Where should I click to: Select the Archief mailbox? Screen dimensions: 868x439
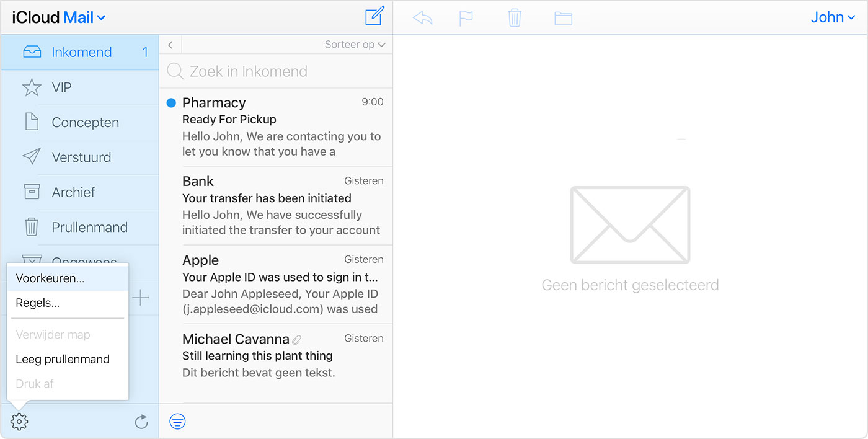tap(73, 192)
